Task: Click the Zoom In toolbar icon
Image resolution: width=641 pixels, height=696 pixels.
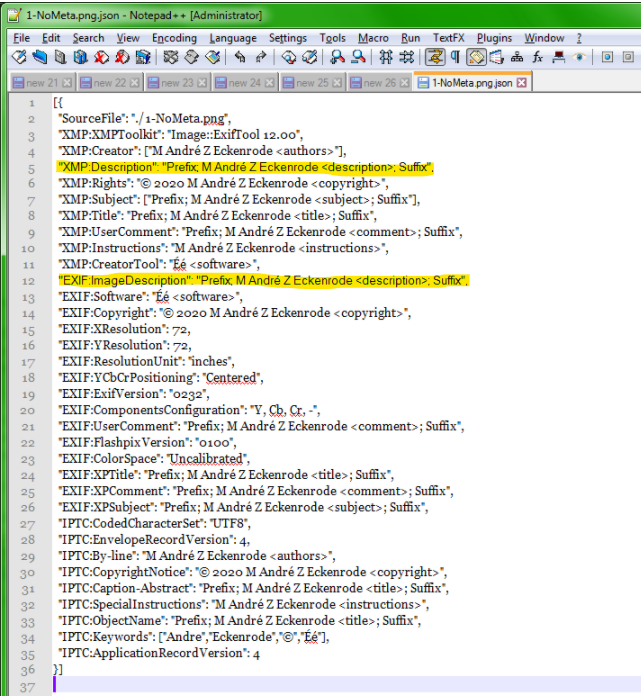Action: pyautogui.click(x=337, y=57)
